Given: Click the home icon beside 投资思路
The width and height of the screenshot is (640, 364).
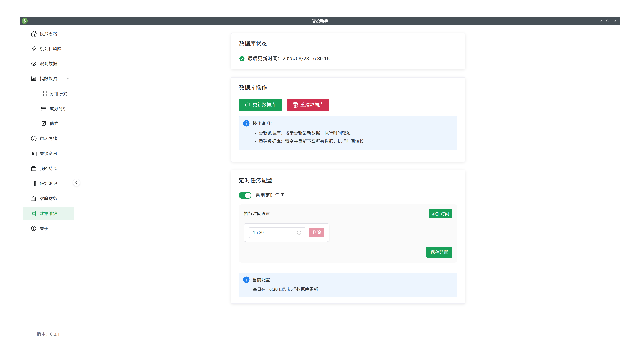Looking at the screenshot, I should [34, 34].
